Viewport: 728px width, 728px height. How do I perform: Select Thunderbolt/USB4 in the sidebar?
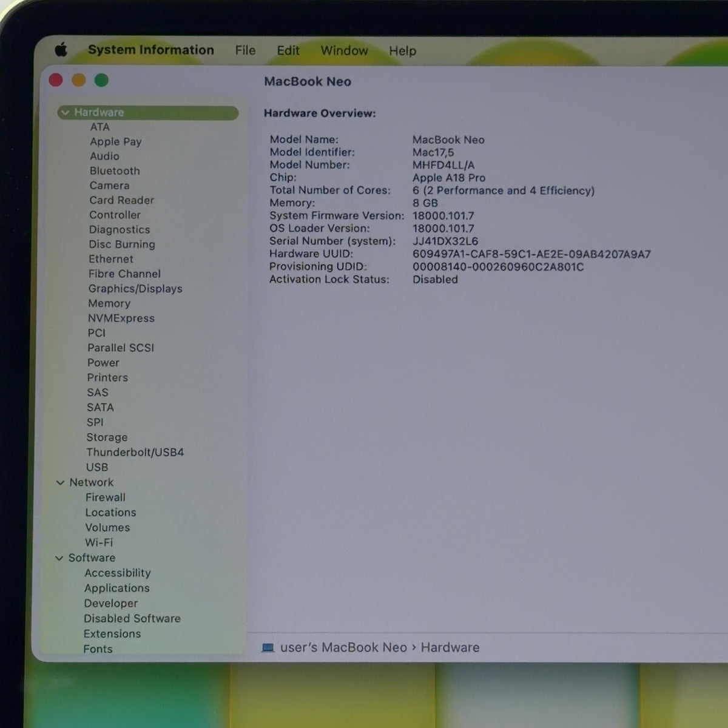pyautogui.click(x=135, y=453)
